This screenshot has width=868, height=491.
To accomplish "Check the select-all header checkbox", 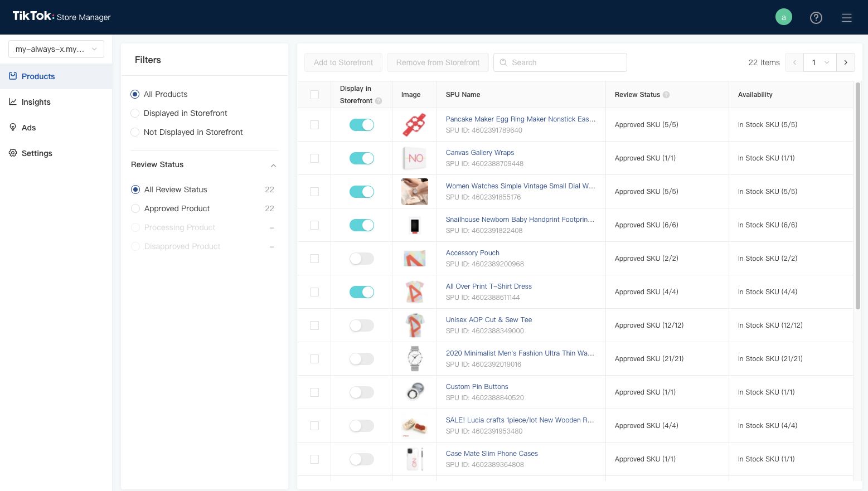I will pos(314,95).
